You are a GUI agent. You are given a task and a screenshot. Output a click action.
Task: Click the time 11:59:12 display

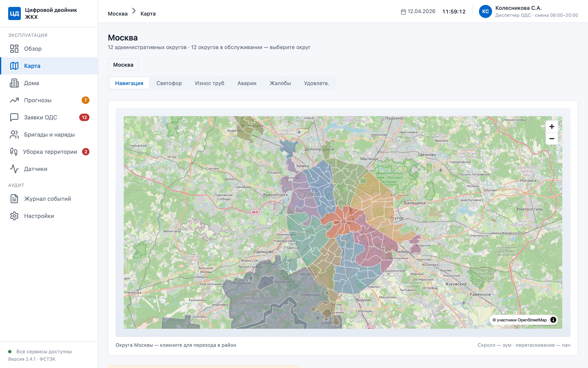pos(454,11)
